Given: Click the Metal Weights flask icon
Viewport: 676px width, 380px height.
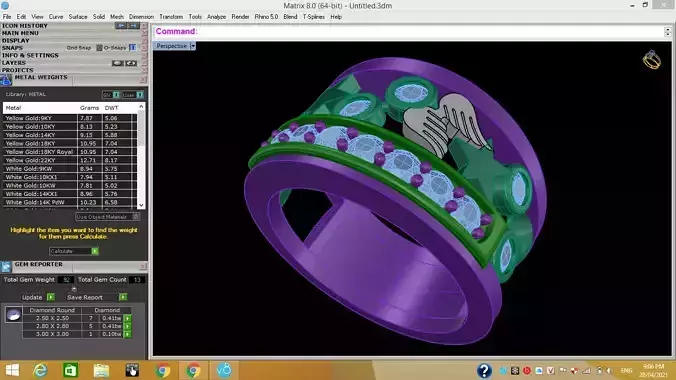Looking at the screenshot, I should pos(6,80).
